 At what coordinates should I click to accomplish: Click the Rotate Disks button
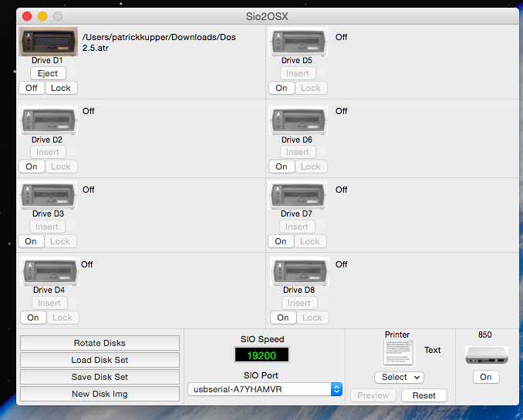100,343
